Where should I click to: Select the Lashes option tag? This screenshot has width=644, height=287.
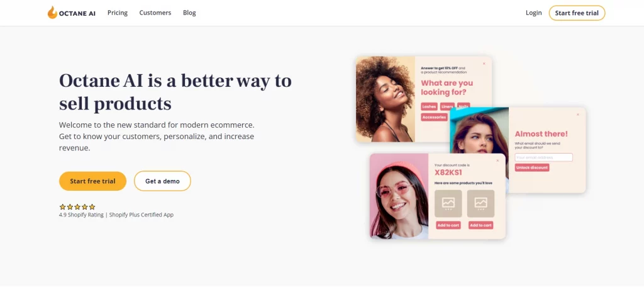[429, 106]
